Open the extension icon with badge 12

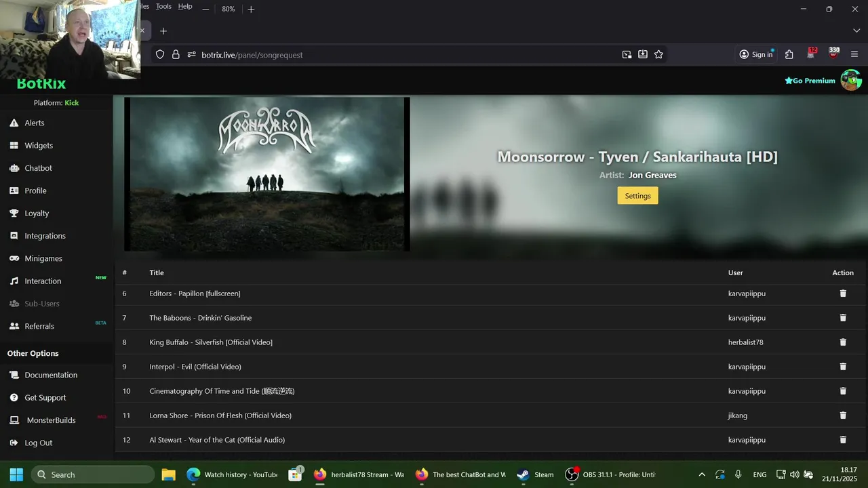[x=812, y=54]
